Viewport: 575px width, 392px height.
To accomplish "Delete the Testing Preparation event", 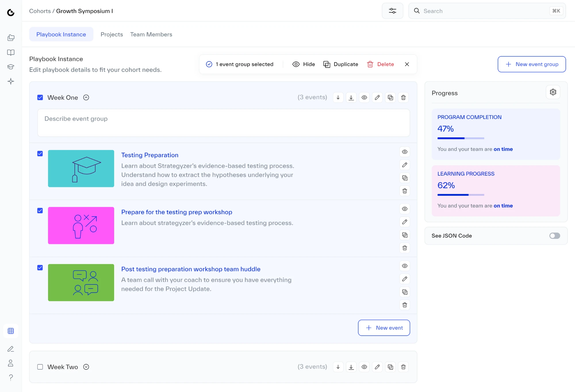I will [x=405, y=191].
